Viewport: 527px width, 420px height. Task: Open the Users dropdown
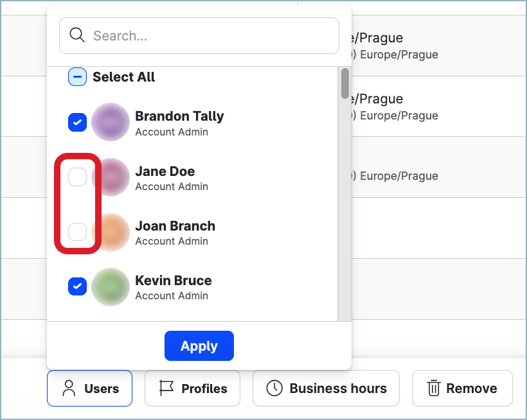coord(89,388)
